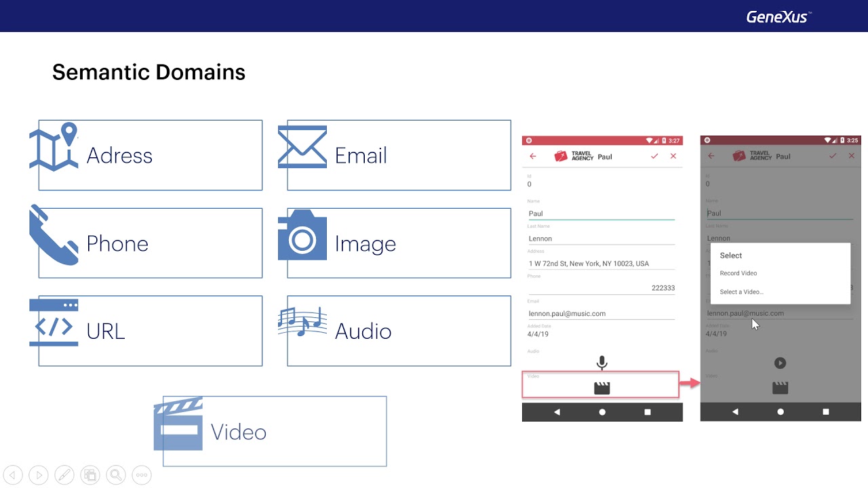Click the URL code brackets icon

[54, 323]
